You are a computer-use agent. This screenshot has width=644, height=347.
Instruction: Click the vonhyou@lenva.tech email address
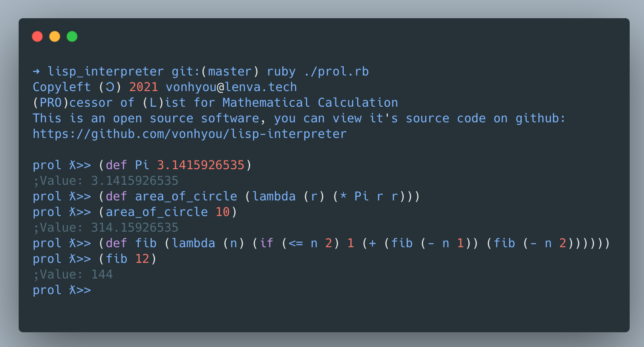231,87
